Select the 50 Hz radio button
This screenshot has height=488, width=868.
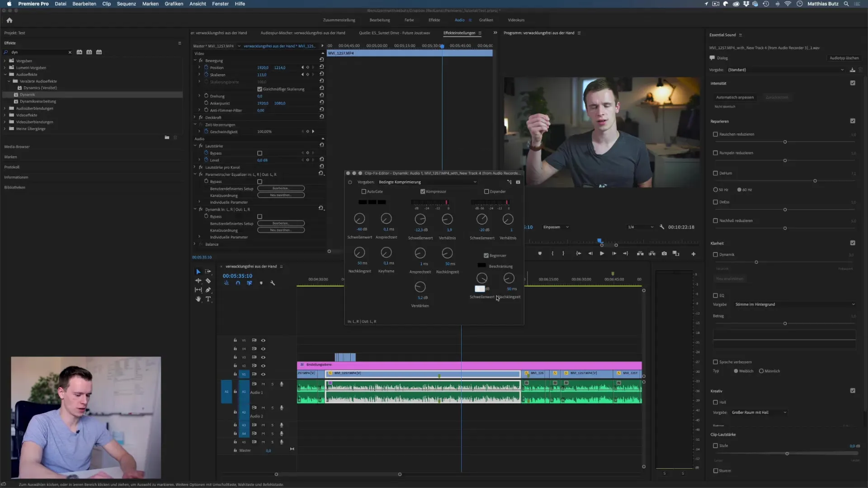click(x=715, y=190)
